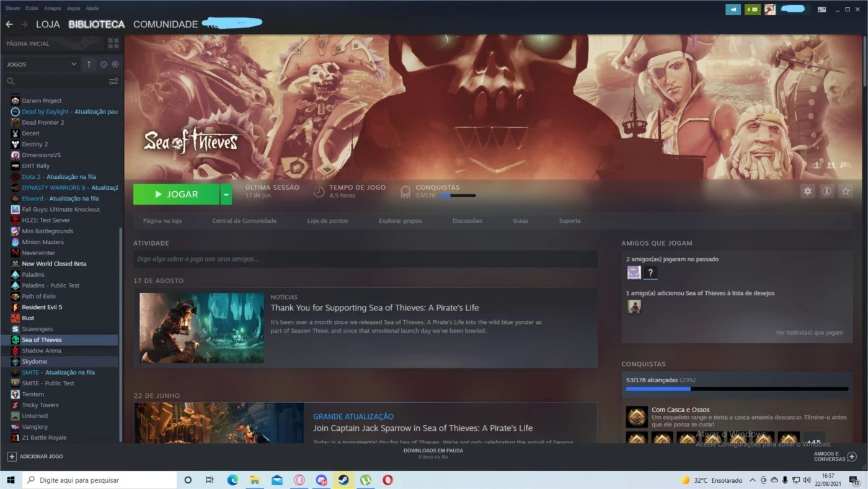
Task: Click the small achievements progress bar near header
Action: pyautogui.click(x=458, y=195)
